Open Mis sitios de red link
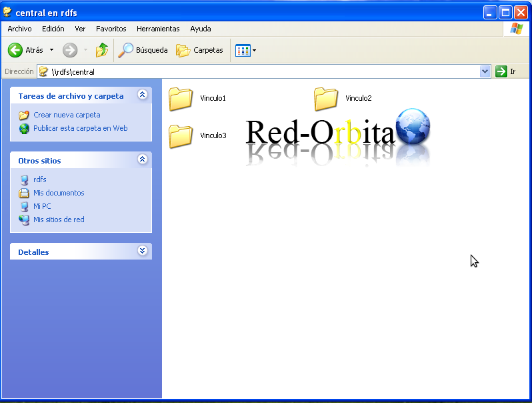This screenshot has height=403, width=532. tap(59, 220)
